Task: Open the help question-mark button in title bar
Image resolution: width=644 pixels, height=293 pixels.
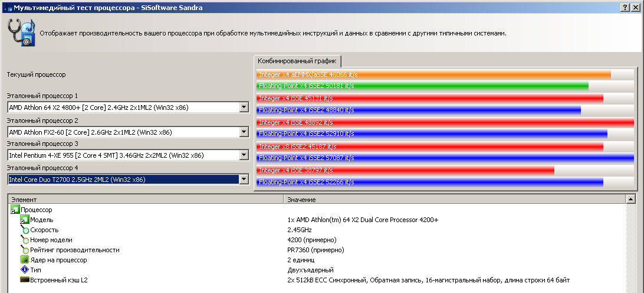Action: coord(625,8)
